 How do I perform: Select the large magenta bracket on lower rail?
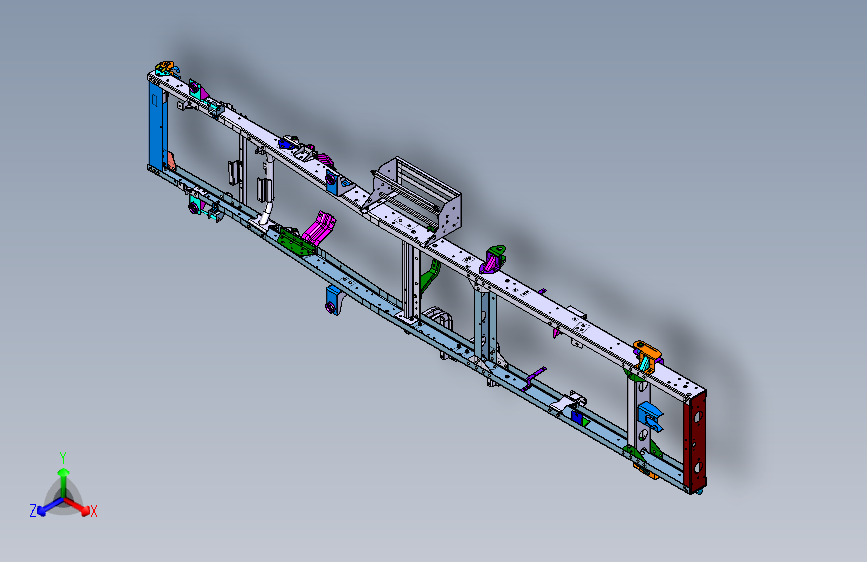tap(318, 227)
